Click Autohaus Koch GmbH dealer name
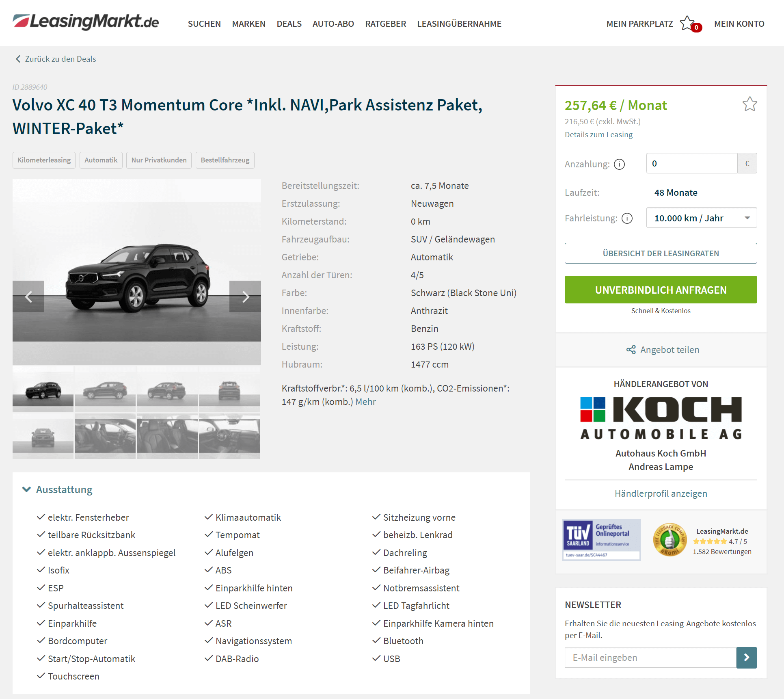This screenshot has width=784, height=699. pos(661,453)
